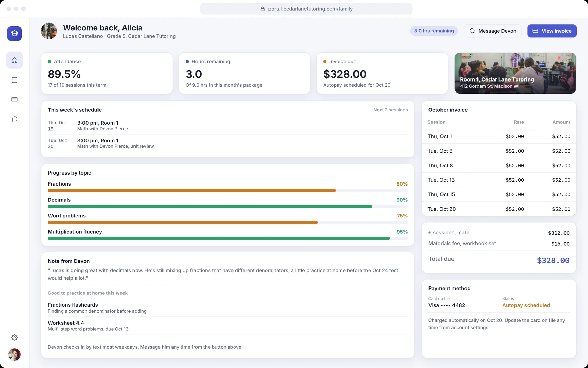This screenshot has height=368, width=588.
Task: Open the calendar icon in sidebar
Action: pos(15,80)
